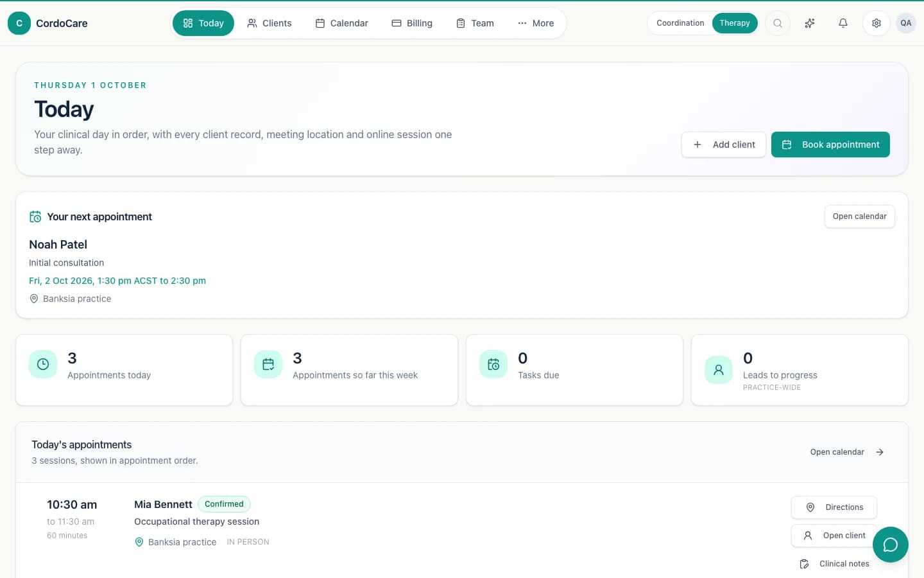
Task: Click the Add client button
Action: (x=724, y=144)
